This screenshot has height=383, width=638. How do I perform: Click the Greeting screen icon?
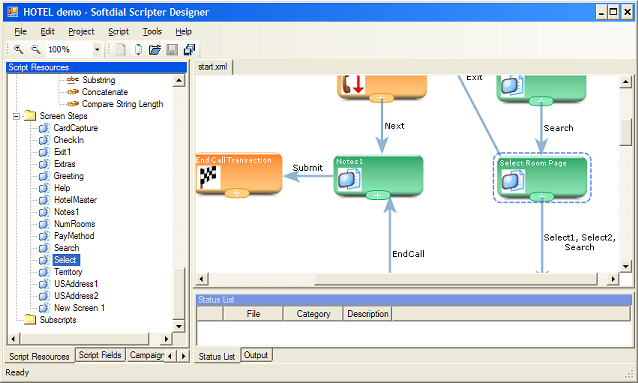[x=44, y=176]
